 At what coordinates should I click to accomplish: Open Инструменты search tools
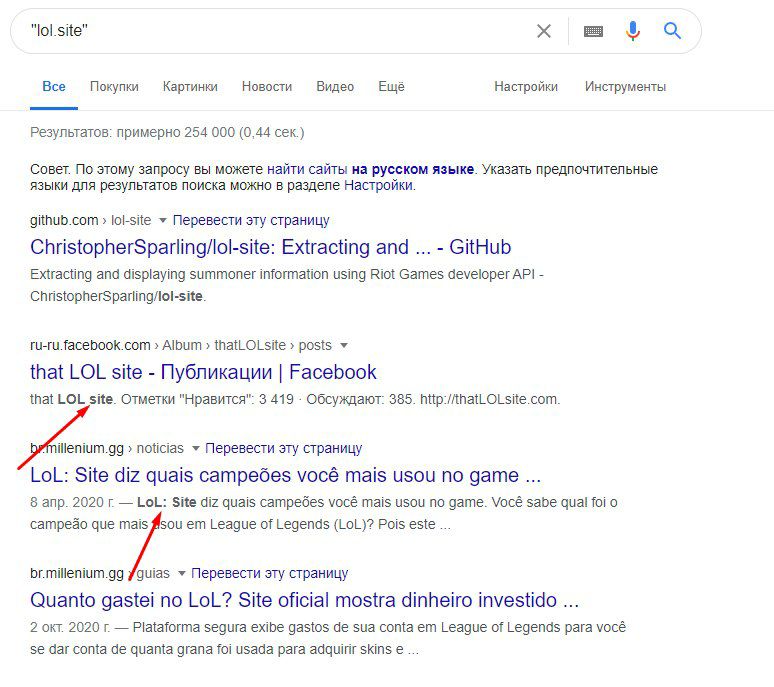click(625, 87)
